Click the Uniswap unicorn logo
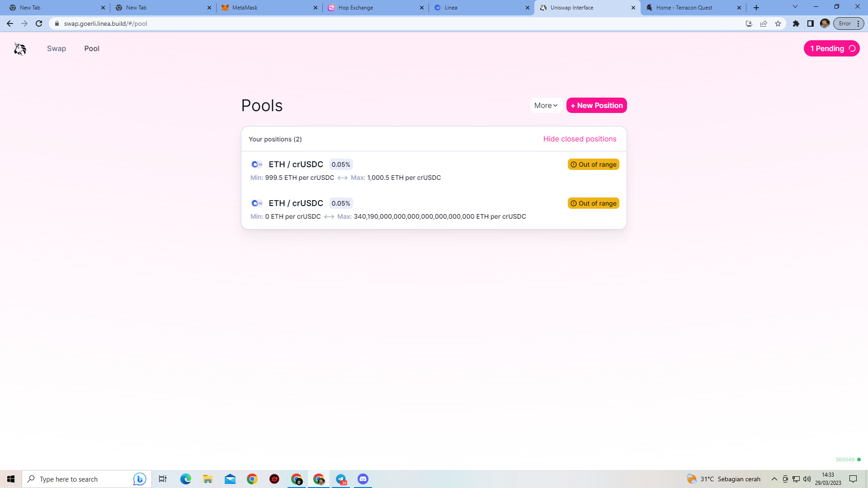Image resolution: width=868 pixels, height=488 pixels. 20,49
